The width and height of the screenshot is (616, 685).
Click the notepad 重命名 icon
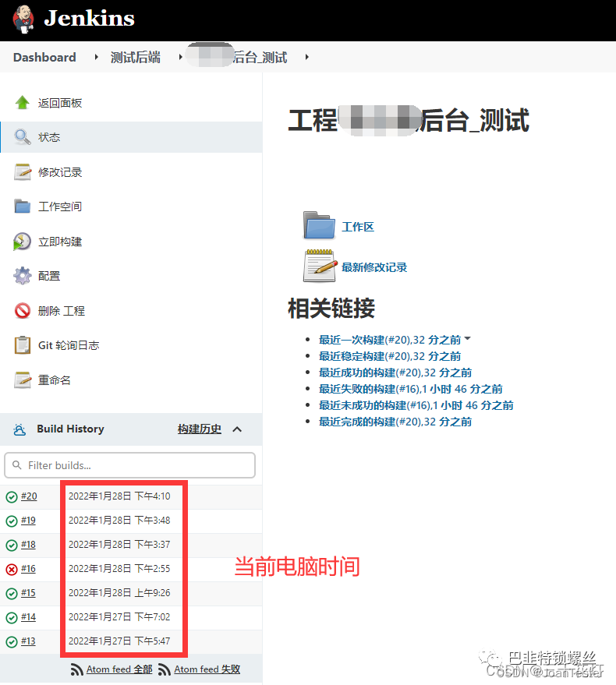pos(23,380)
